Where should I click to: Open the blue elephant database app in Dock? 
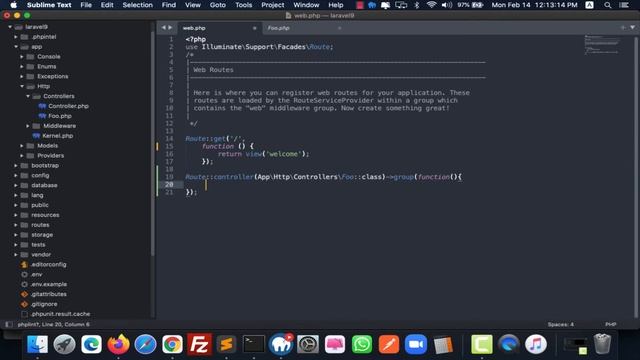pyautogui.click(x=281, y=344)
